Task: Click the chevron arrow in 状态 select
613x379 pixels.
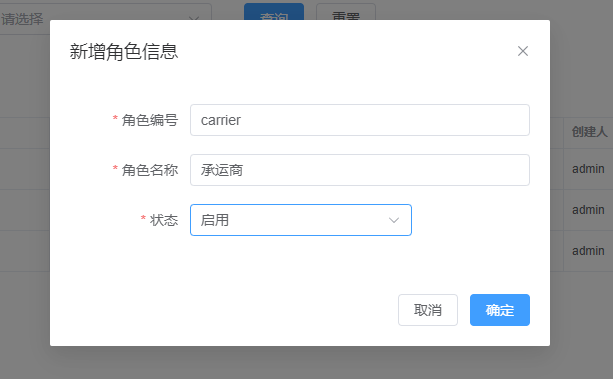Action: 394,221
